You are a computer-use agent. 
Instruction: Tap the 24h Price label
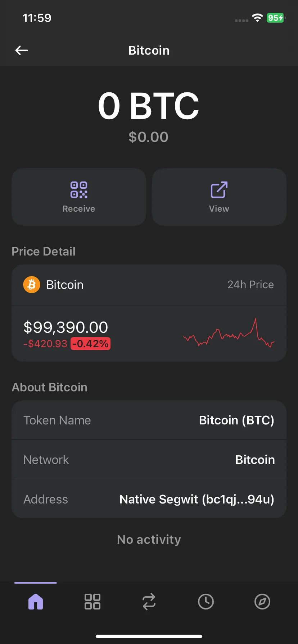click(250, 285)
